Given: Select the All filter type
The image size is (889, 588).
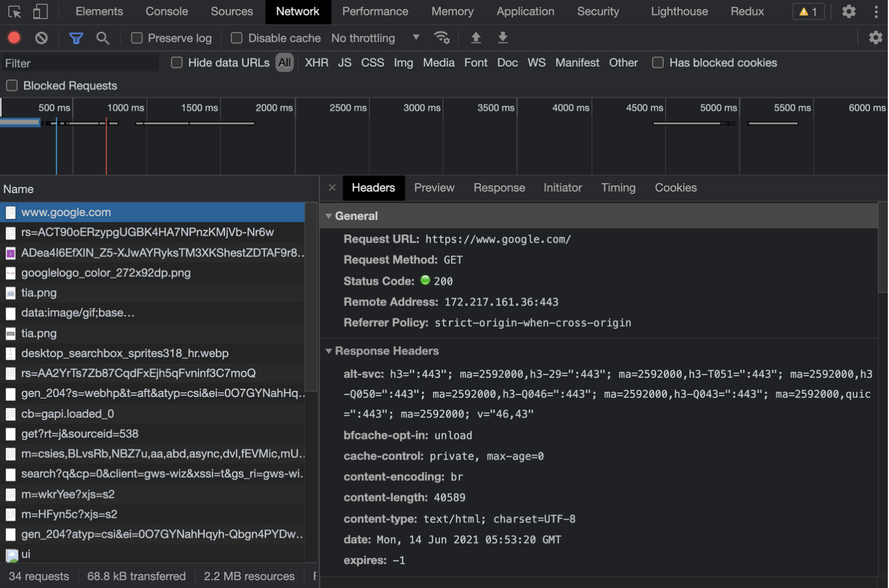Looking at the screenshot, I should (284, 62).
